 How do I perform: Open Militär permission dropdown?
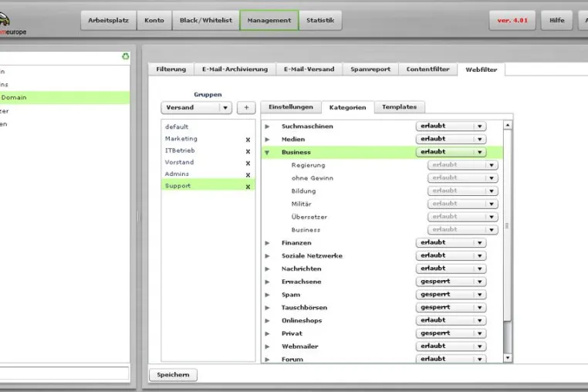[463, 204]
